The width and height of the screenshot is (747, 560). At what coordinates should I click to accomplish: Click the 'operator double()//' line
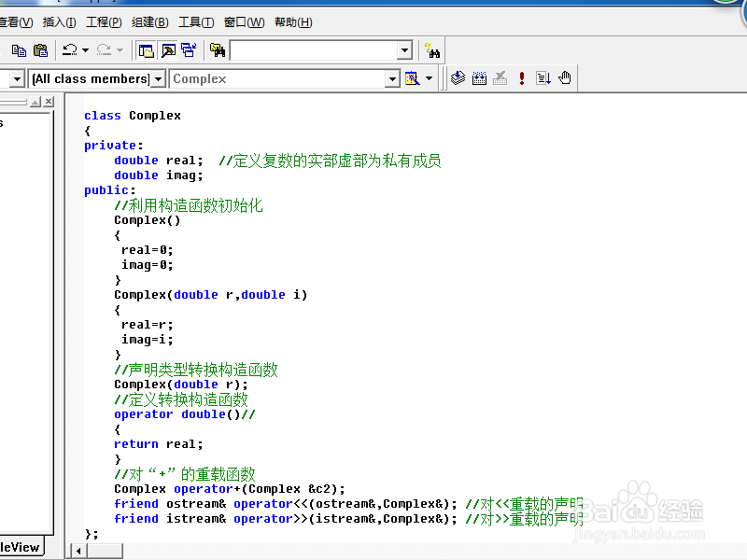(185, 414)
